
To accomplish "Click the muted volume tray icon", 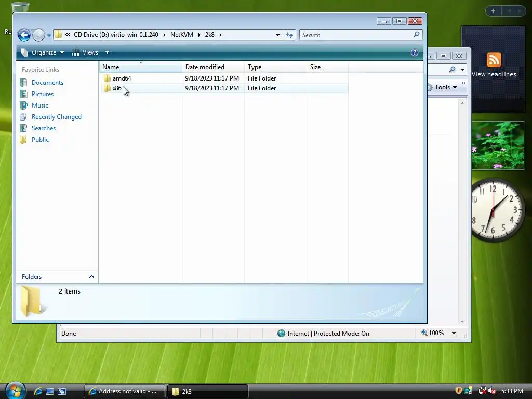I will 492,391.
